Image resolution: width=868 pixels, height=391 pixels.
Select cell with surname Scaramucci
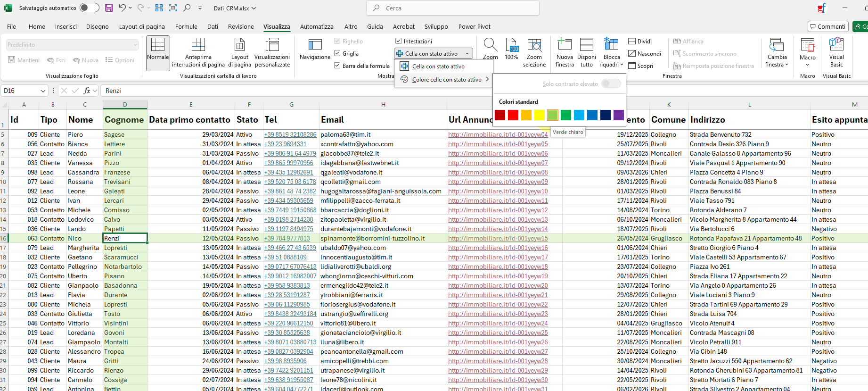125,257
